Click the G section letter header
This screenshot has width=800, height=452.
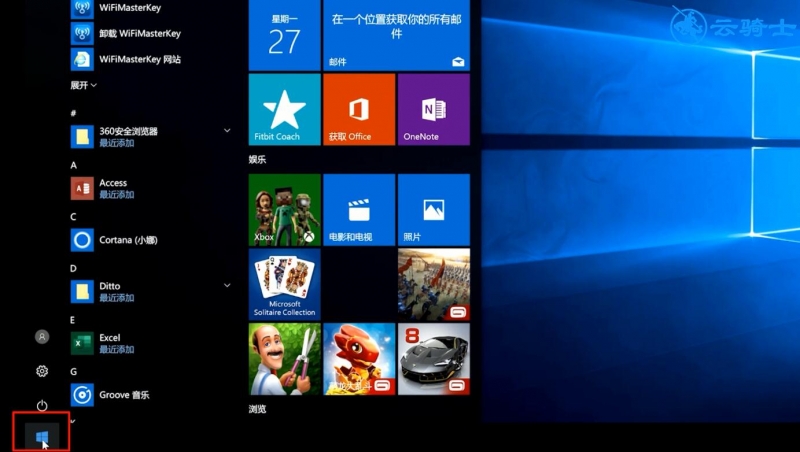pos(73,371)
